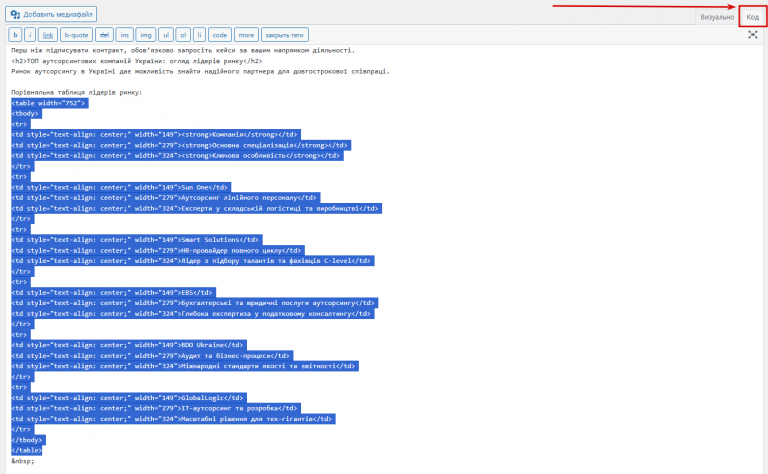This screenshot has width=768, height=474.
Task: Click the table width="752" opening line
Action: pyautogui.click(x=49, y=103)
